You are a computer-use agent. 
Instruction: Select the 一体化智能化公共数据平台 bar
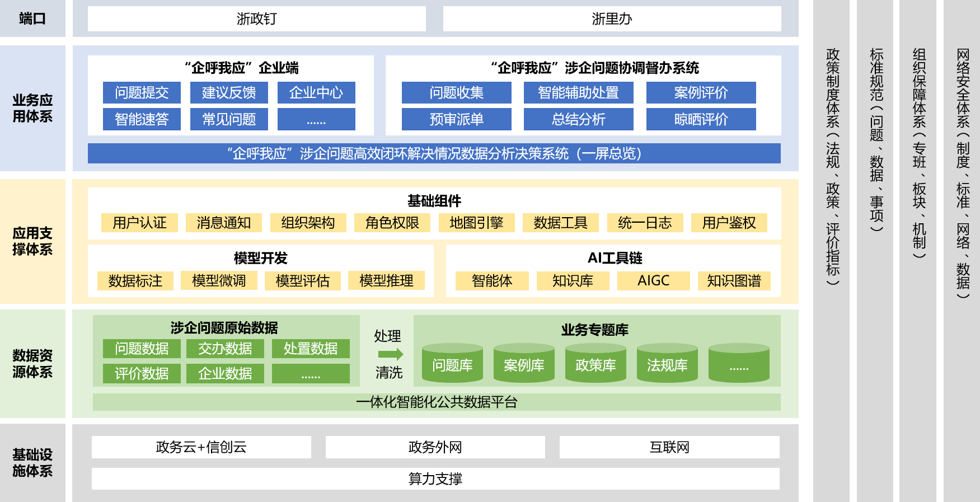(437, 402)
